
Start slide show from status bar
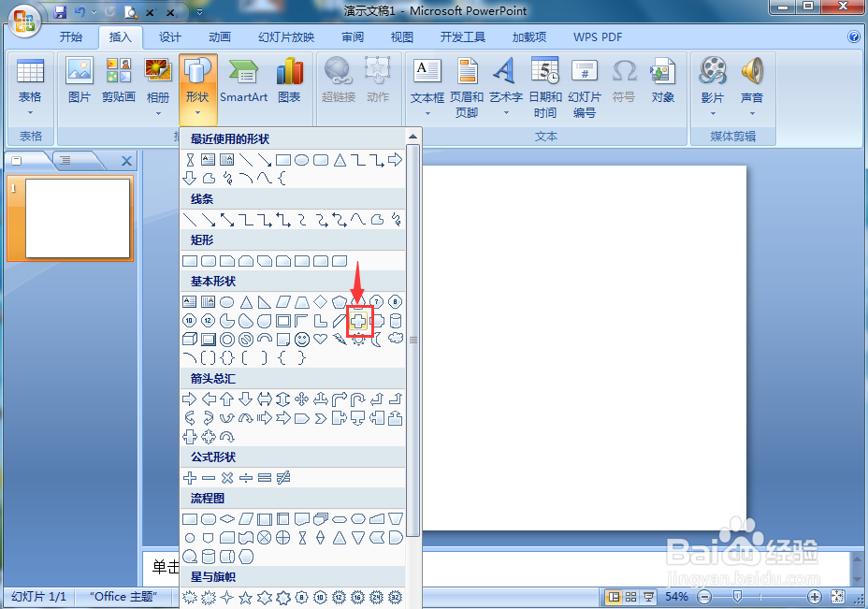point(647,597)
